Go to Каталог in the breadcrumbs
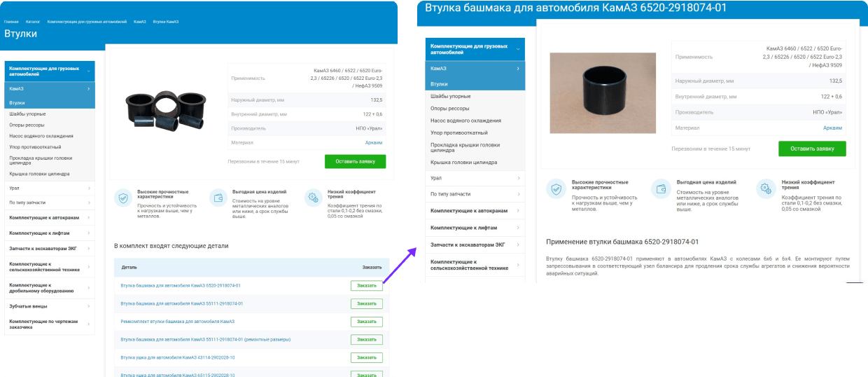 33,22
